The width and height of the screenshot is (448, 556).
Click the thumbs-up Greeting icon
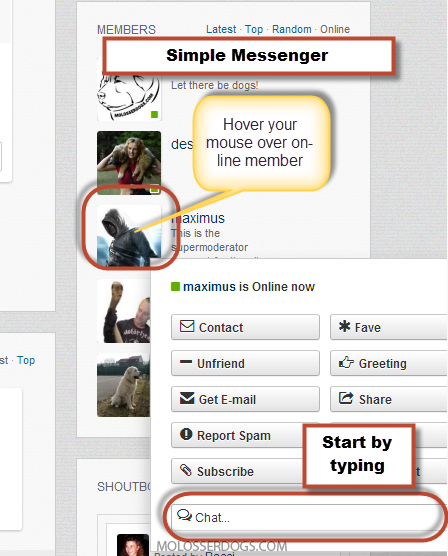pyautogui.click(x=346, y=362)
